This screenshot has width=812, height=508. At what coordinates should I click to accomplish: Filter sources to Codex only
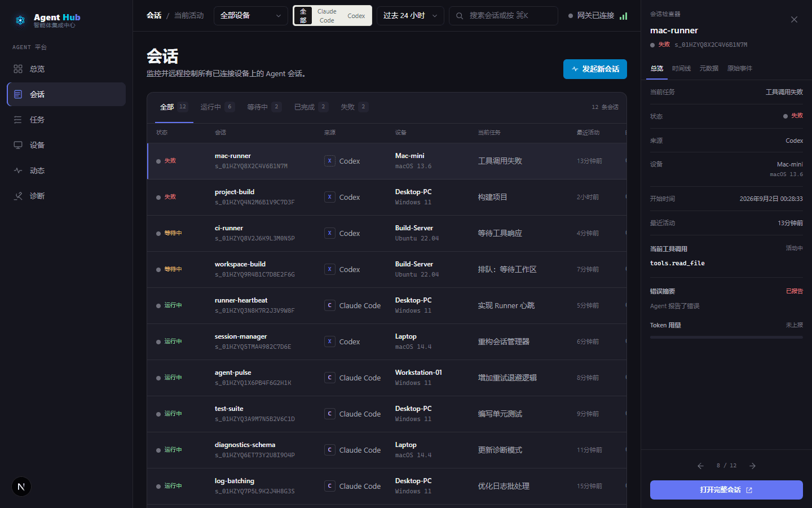point(356,16)
